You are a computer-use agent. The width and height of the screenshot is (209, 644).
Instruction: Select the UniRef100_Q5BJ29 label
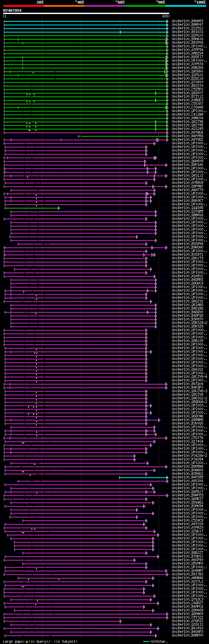click(187, 341)
